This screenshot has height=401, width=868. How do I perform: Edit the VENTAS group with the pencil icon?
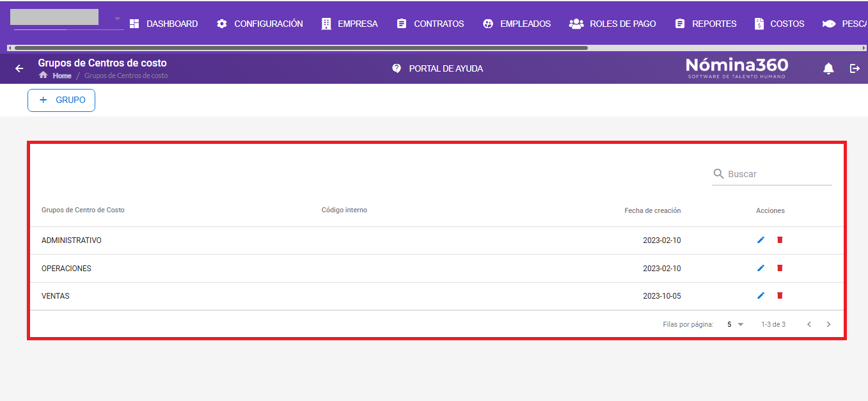(x=761, y=295)
